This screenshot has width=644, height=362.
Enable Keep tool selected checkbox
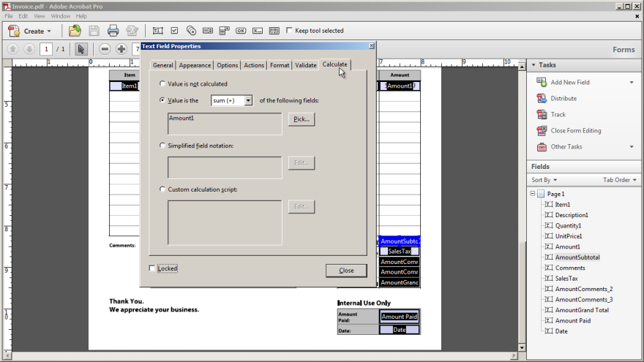[x=289, y=31]
